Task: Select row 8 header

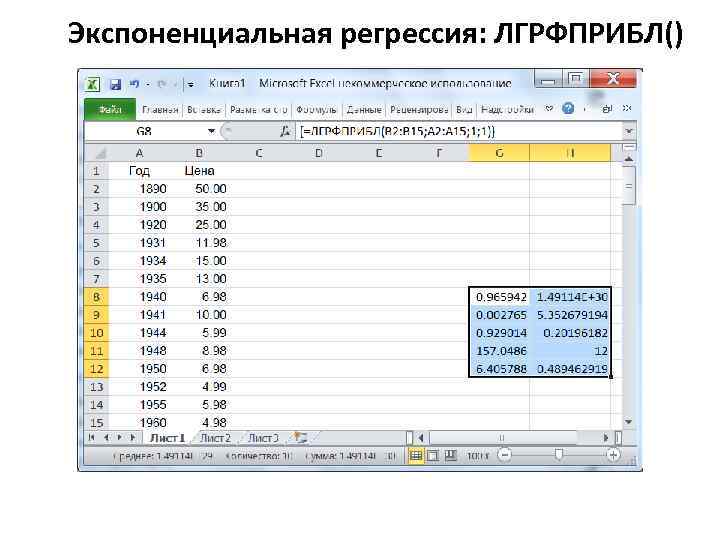Action: (96, 297)
